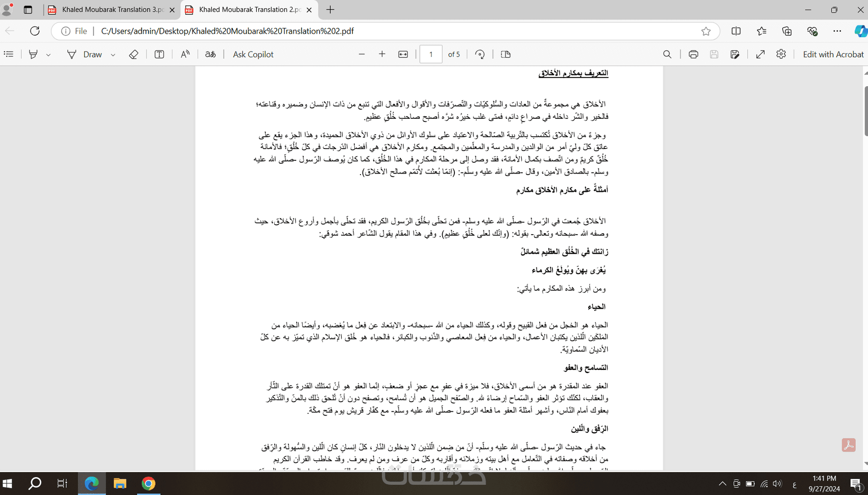Image resolution: width=868 pixels, height=495 pixels.
Task: Open a new browser tab
Action: (x=330, y=10)
